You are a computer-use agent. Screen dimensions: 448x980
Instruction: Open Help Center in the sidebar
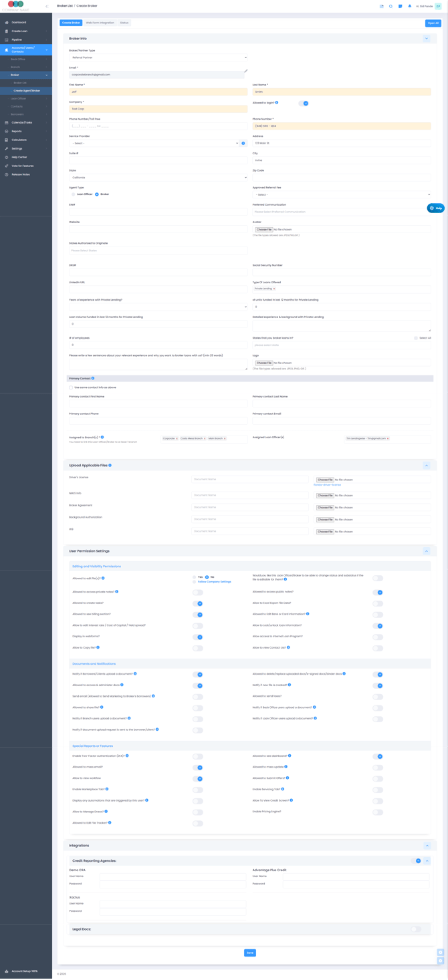coord(19,157)
